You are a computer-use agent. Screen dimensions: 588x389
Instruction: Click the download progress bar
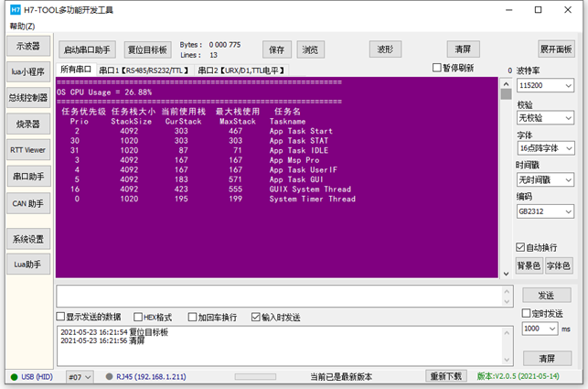pyautogui.click(x=255, y=376)
